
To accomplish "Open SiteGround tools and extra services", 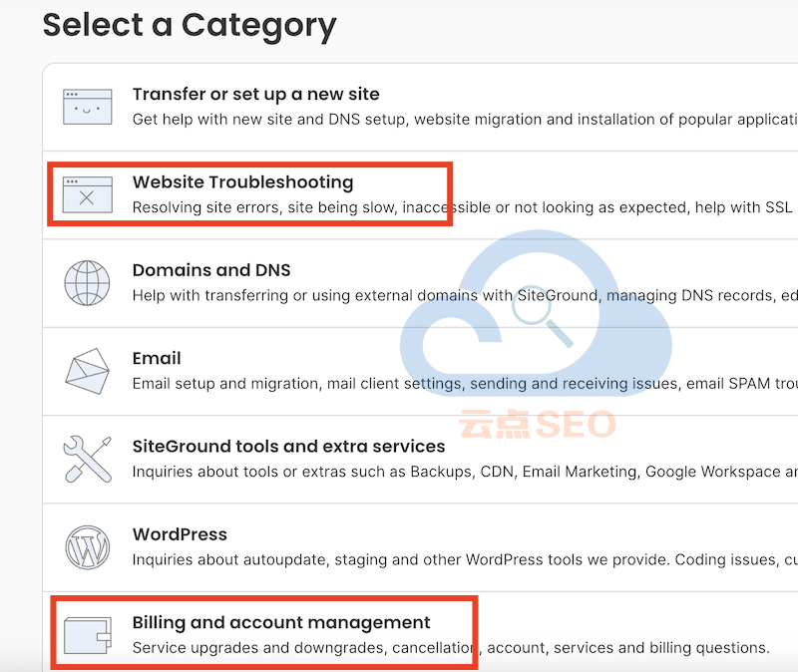I will coord(288,446).
